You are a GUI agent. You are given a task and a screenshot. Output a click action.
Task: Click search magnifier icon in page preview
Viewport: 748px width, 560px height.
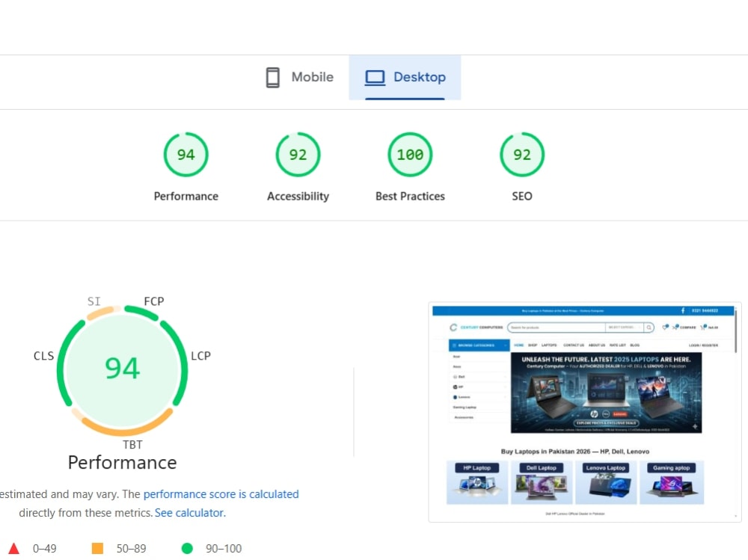tap(649, 327)
